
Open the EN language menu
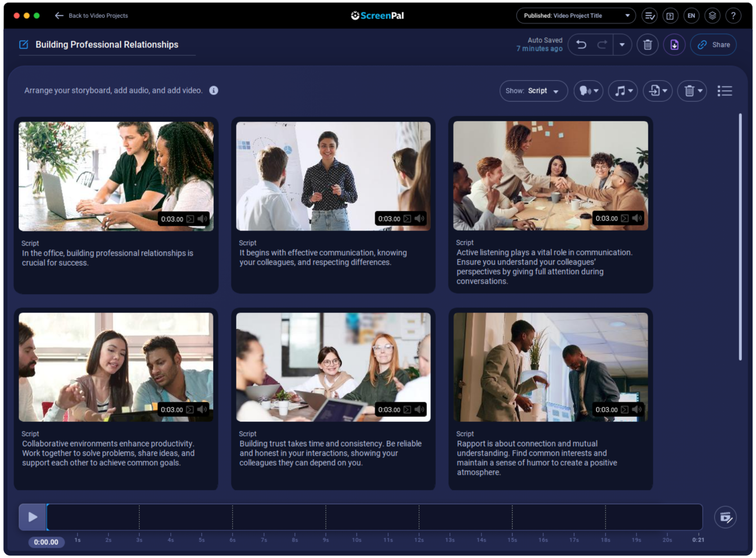691,15
